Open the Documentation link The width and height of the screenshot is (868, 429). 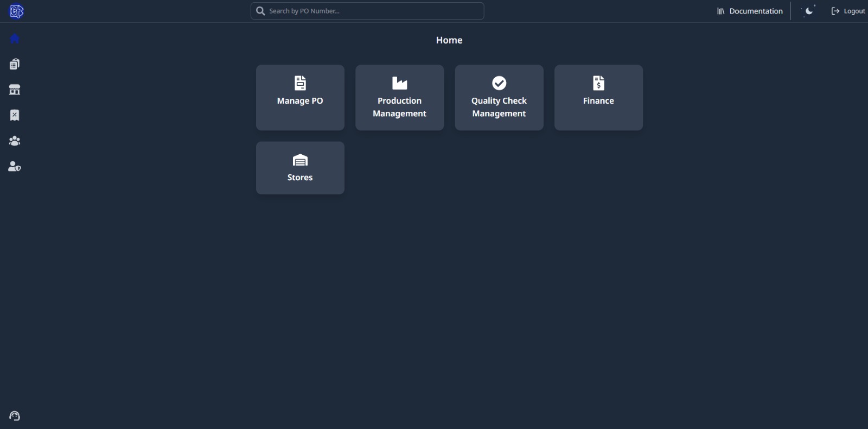[x=756, y=11]
